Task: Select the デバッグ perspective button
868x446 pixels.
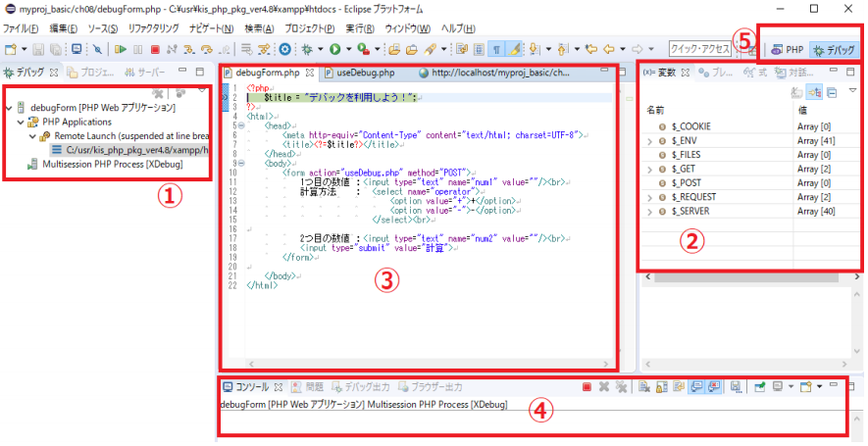Action: tap(833, 49)
